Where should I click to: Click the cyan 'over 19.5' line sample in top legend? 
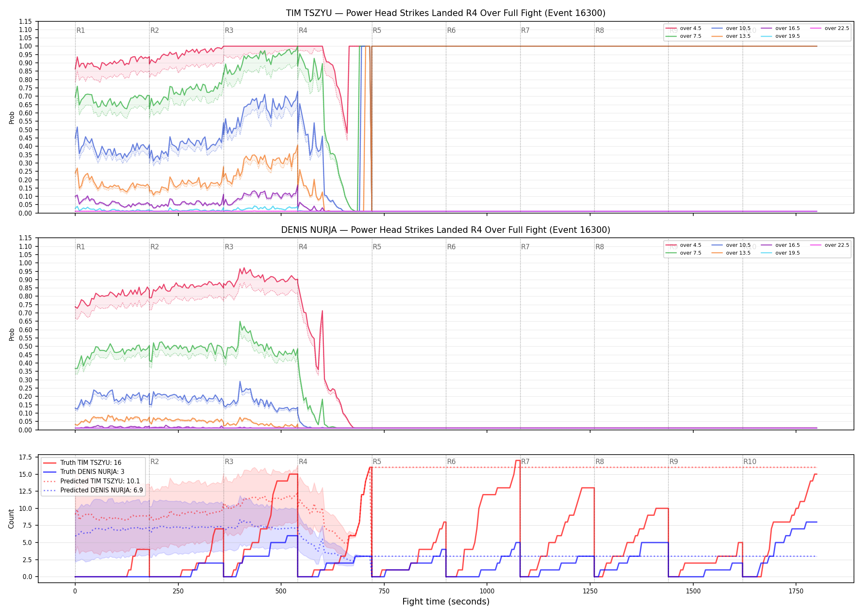pyautogui.click(x=766, y=36)
